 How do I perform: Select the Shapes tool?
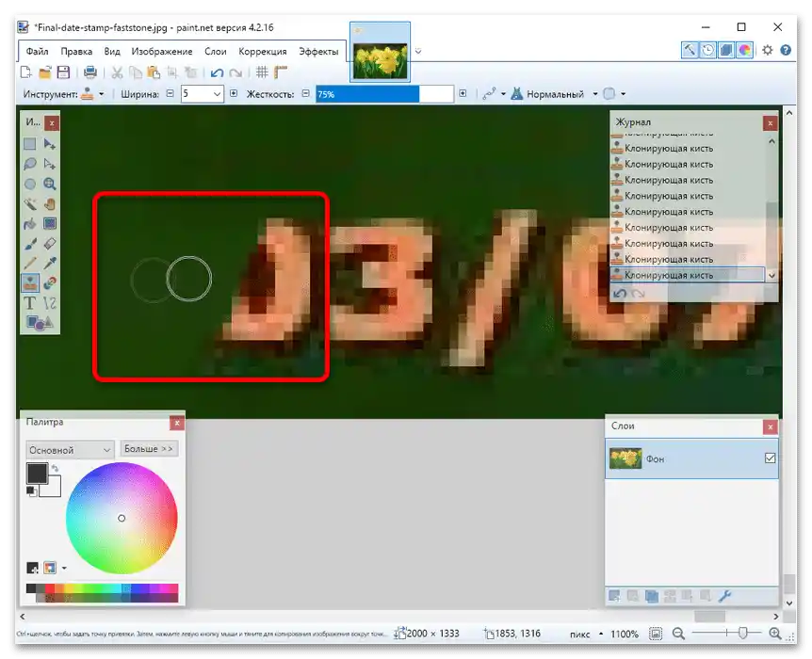[40, 323]
